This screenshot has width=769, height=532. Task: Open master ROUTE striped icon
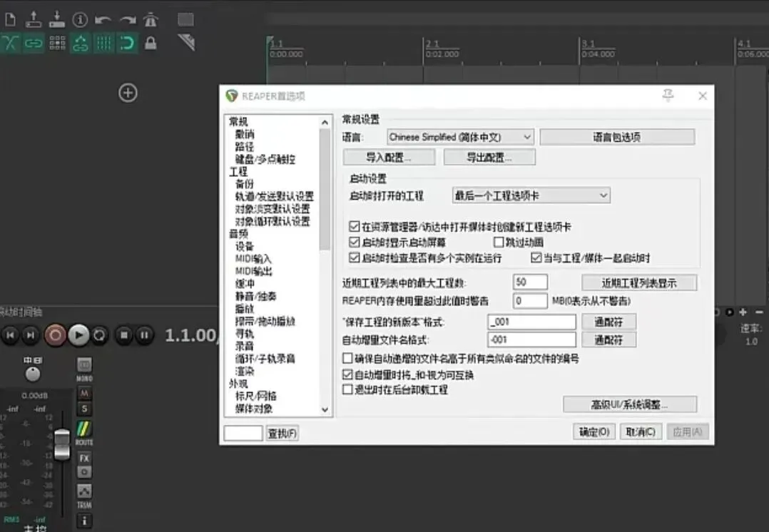pyautogui.click(x=84, y=429)
